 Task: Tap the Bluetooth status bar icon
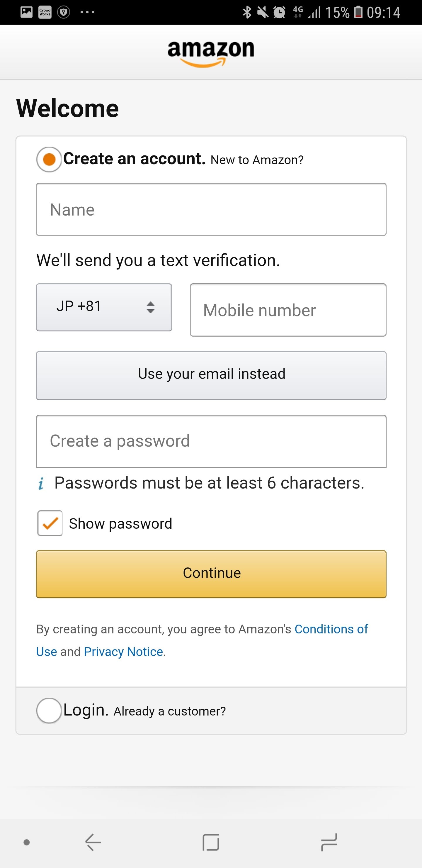(247, 13)
